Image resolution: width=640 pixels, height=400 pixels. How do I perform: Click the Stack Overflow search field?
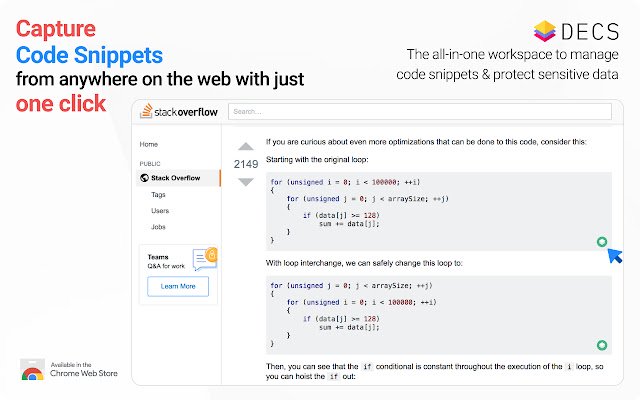coord(420,111)
